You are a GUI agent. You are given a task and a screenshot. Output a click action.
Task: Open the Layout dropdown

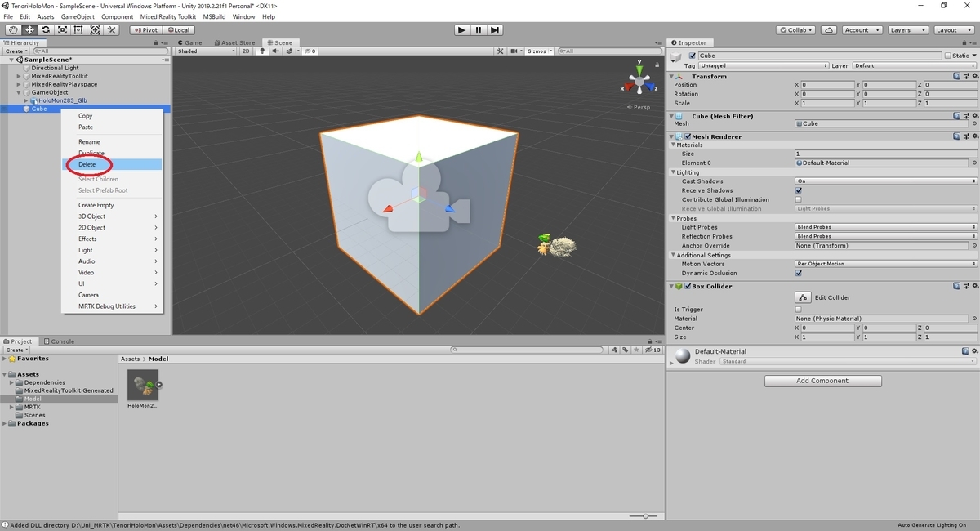pos(952,30)
